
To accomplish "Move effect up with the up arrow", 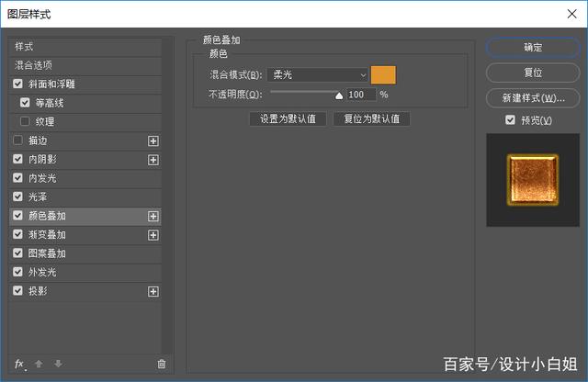I will click(x=39, y=364).
